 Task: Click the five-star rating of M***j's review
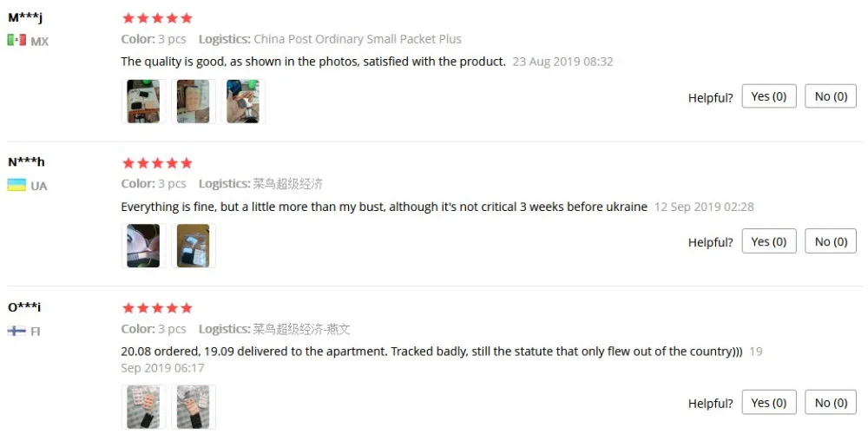coord(157,18)
